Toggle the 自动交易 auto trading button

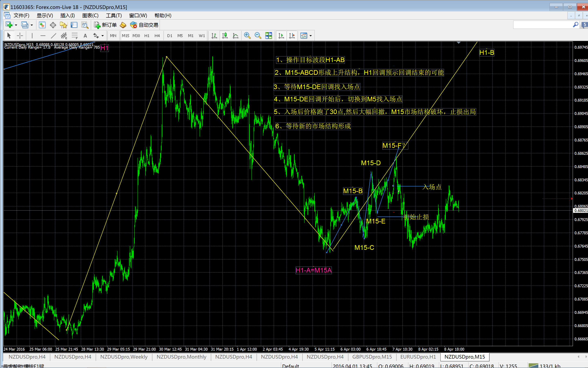(144, 25)
